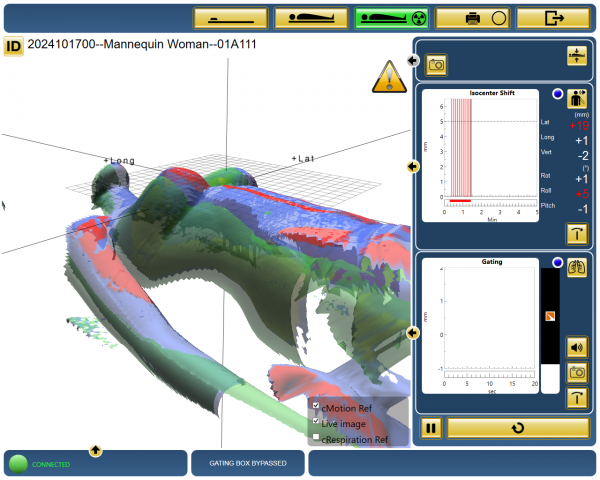This screenshot has width=600, height=480.
Task: Collapse the Gating panel arrow
Action: [413, 333]
